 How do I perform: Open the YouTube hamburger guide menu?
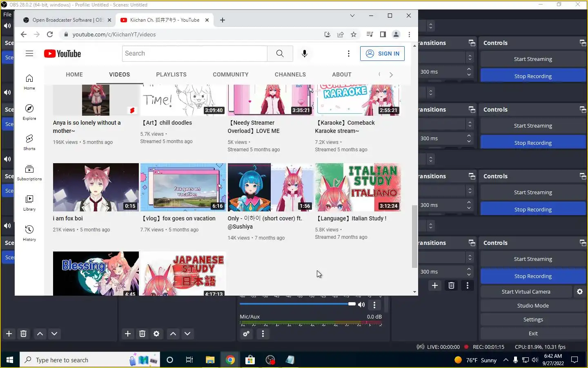[29, 54]
